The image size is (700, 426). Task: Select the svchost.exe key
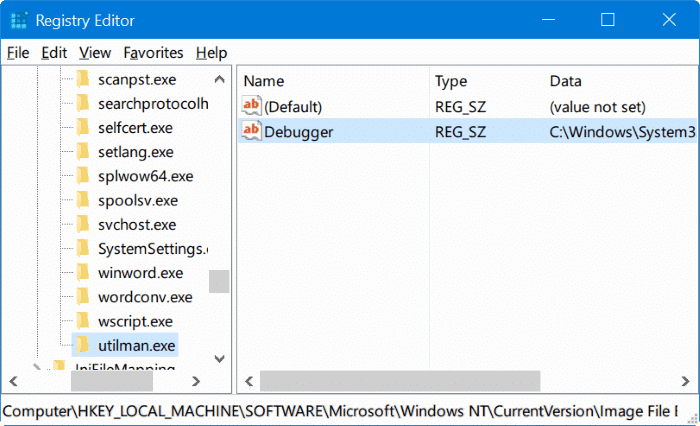tap(137, 225)
